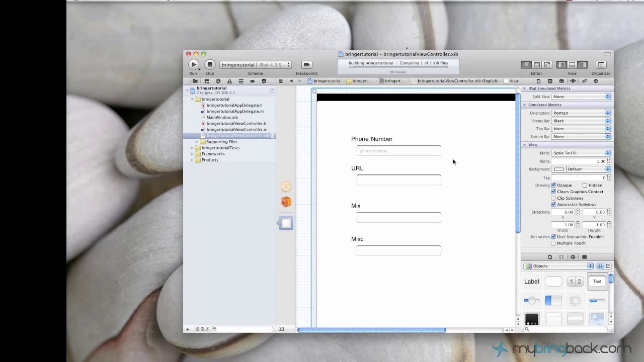Screen dimensions: 644x362
Task: Open the Background color swatch
Action: (559, 169)
